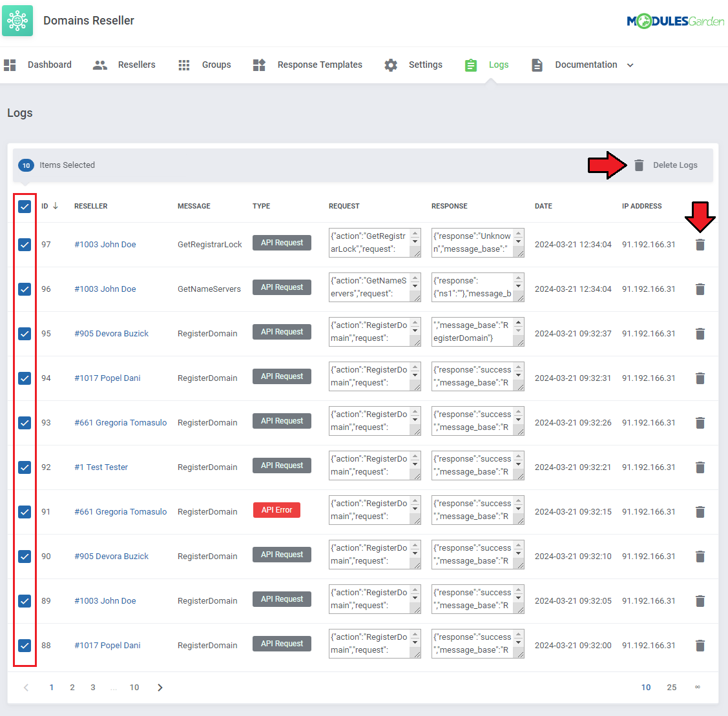The image size is (728, 716).
Task: Click the Delete Logs button text
Action: coord(675,165)
